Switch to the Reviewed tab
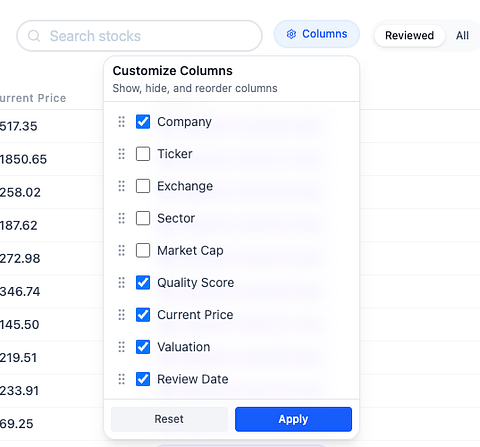This screenshot has width=480, height=447. [409, 35]
